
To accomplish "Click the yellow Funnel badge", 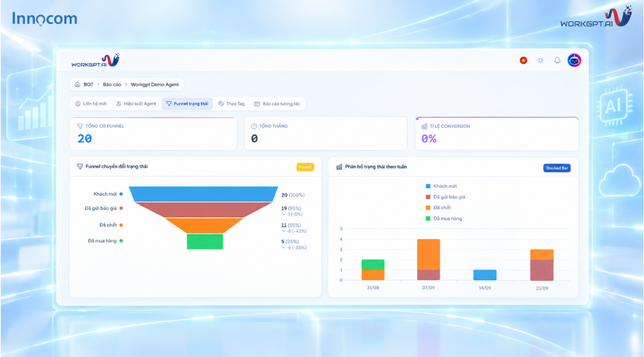I will coord(305,167).
